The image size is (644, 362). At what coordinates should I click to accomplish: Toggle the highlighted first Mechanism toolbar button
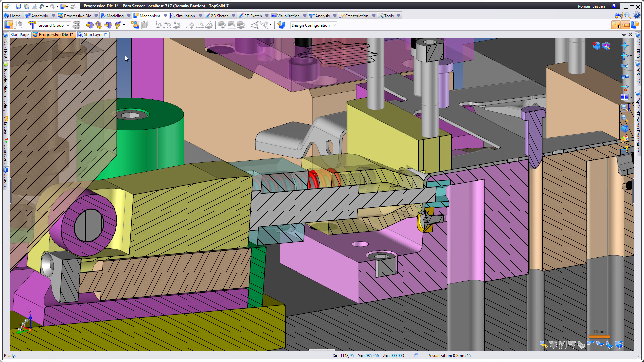[9, 25]
